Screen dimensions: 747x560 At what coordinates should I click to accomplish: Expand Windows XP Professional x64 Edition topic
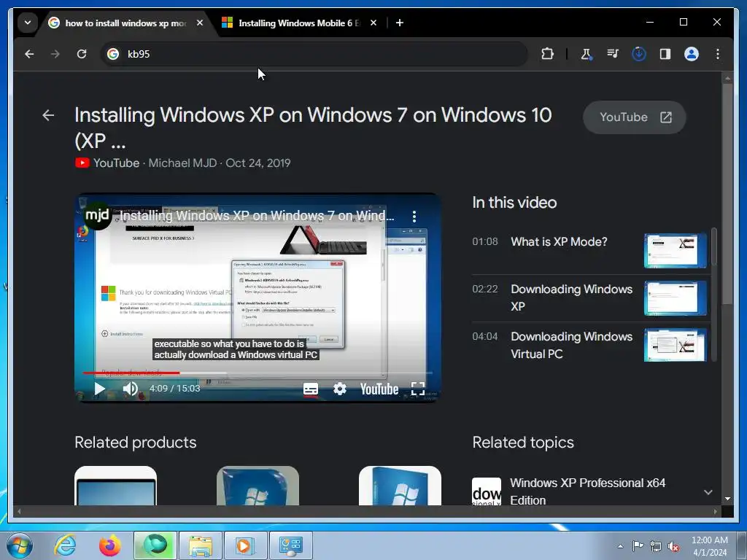[708, 492]
